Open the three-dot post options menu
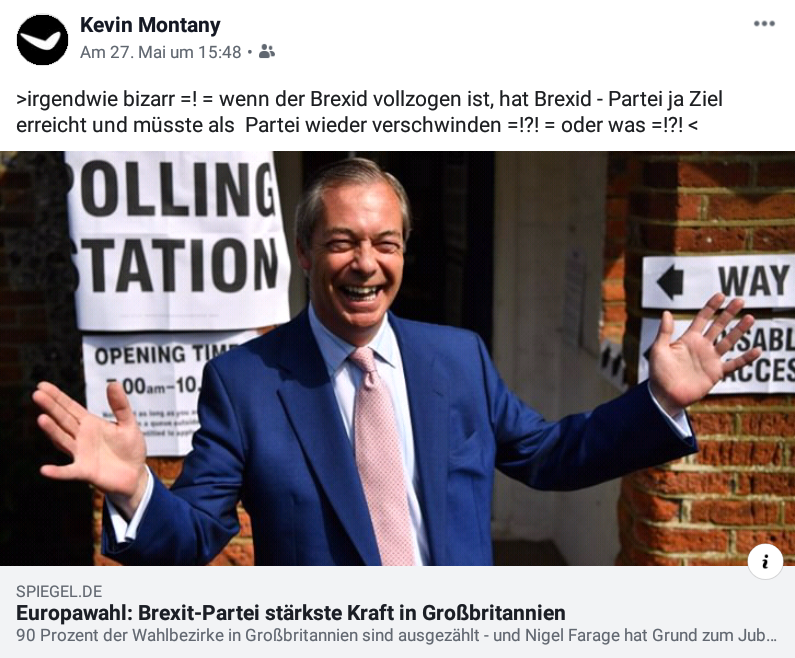 764,24
